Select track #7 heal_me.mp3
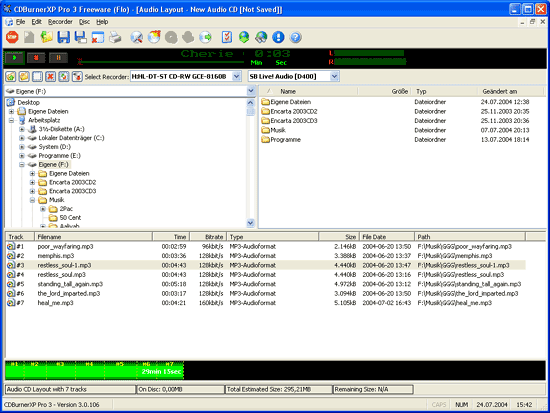The height and width of the screenshot is (413, 550). point(265,303)
